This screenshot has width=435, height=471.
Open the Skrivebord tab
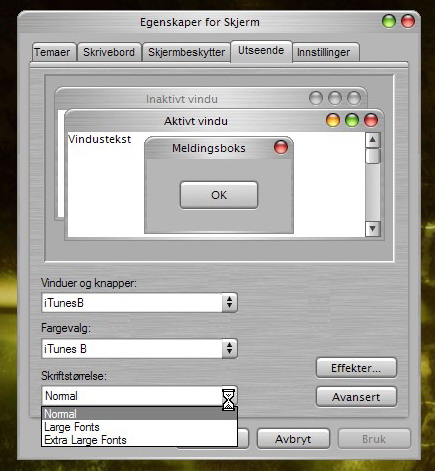[109, 52]
